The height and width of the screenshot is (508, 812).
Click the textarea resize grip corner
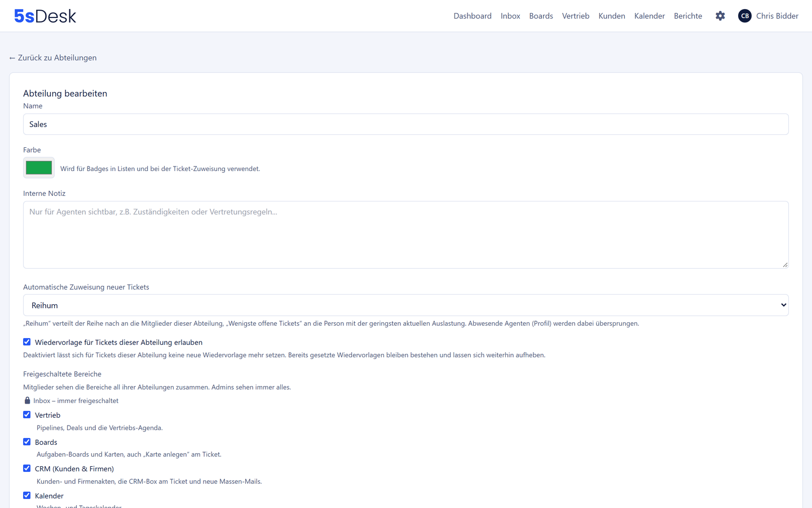tap(785, 265)
